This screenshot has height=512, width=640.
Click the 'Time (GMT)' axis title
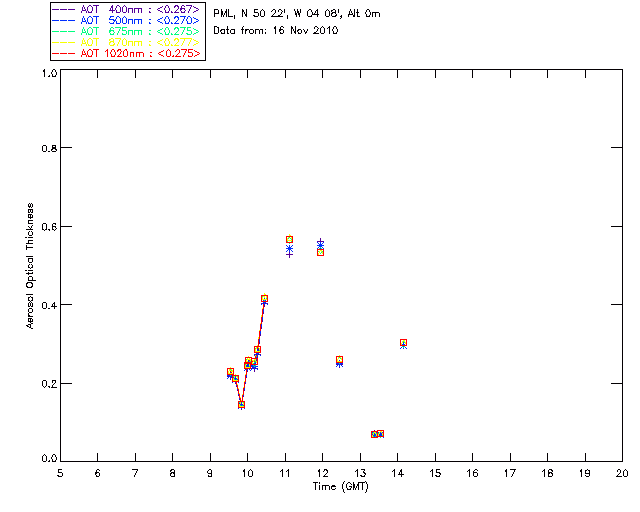coord(341,487)
